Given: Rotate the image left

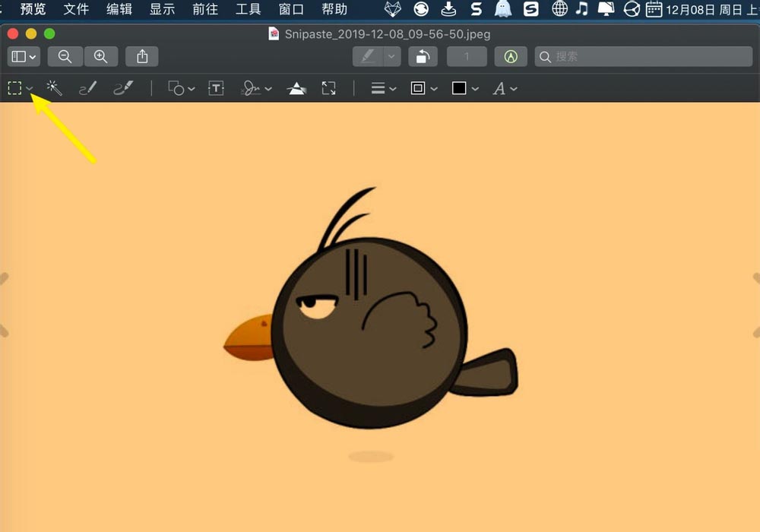Looking at the screenshot, I should click(x=423, y=57).
